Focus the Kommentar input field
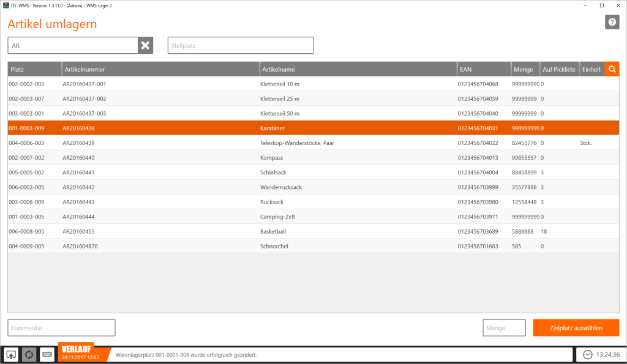Viewport: 627px width, 364px height. click(x=62, y=328)
